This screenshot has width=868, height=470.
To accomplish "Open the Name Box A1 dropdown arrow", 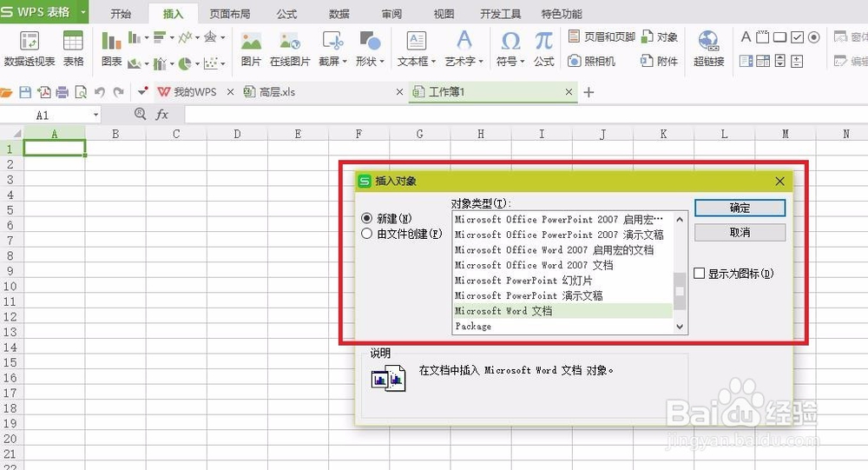I will (x=95, y=115).
